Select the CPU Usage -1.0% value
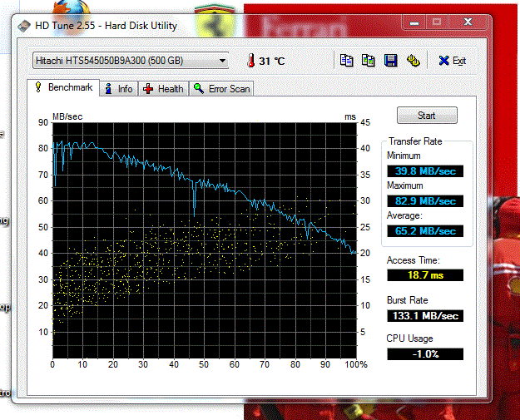The image size is (520, 420). coord(425,353)
